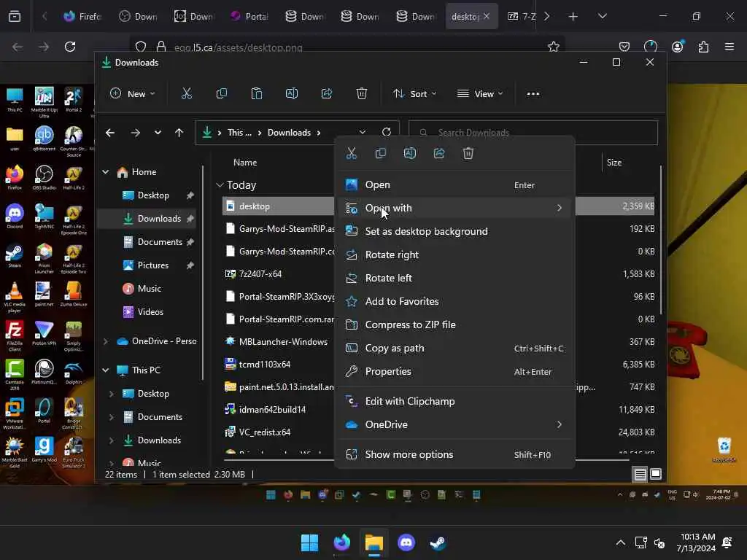Screen dimensions: 747x560
Task: Select Music under Home in the sidebar
Action: coord(149,289)
